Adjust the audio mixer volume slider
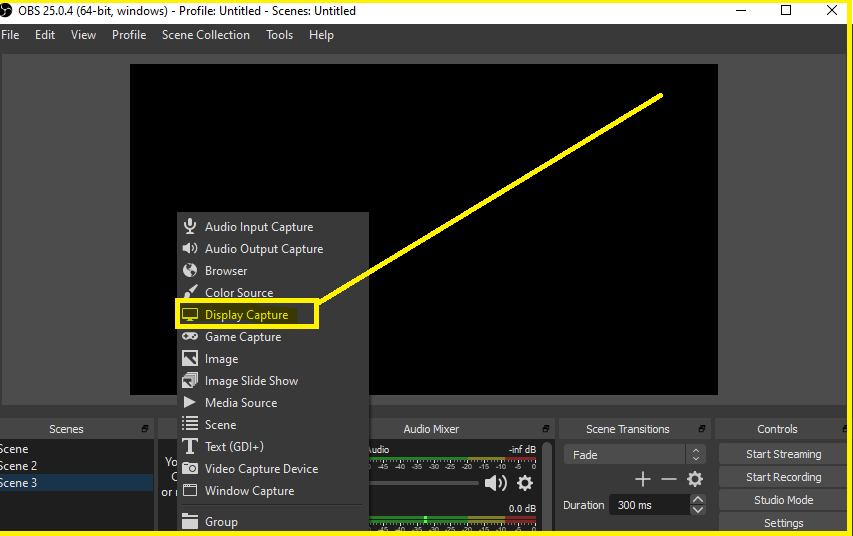853x536 pixels. [424, 483]
